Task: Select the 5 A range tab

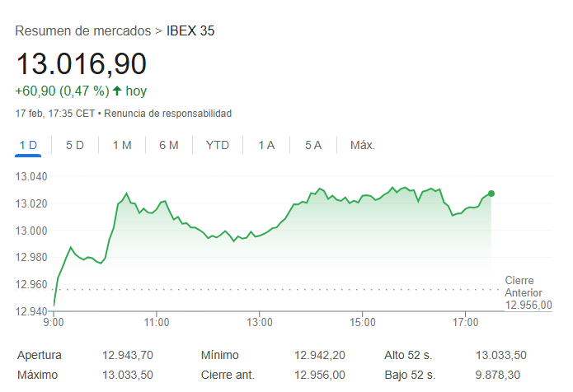Action: [313, 145]
